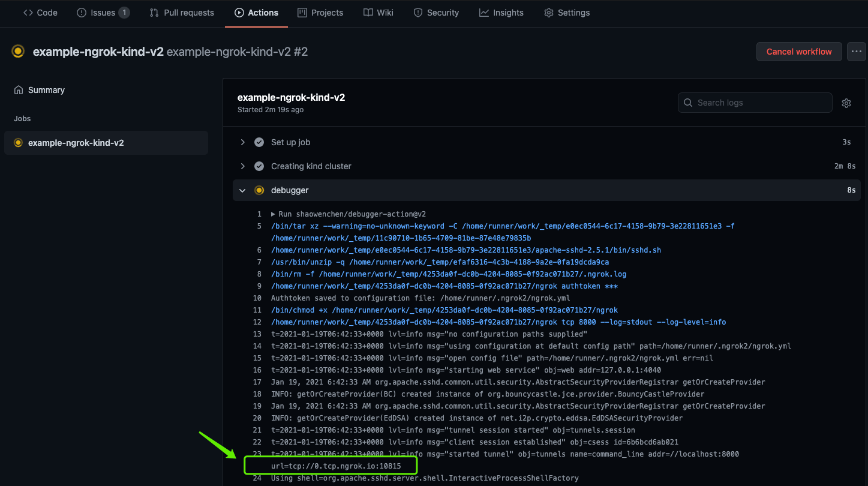Click the Actions play icon
The width and height of the screenshot is (868, 486).
click(239, 13)
